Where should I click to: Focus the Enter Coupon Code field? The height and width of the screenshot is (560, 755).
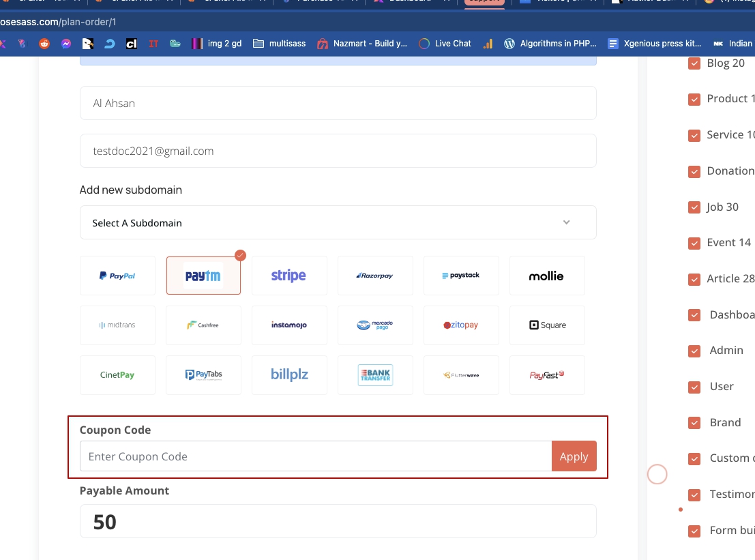point(316,456)
